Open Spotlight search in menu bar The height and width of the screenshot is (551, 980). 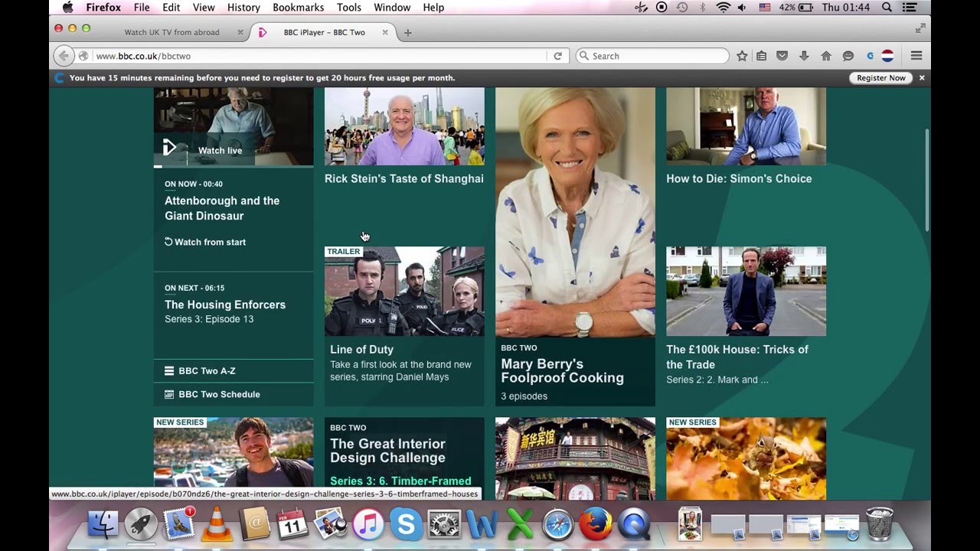(x=887, y=7)
